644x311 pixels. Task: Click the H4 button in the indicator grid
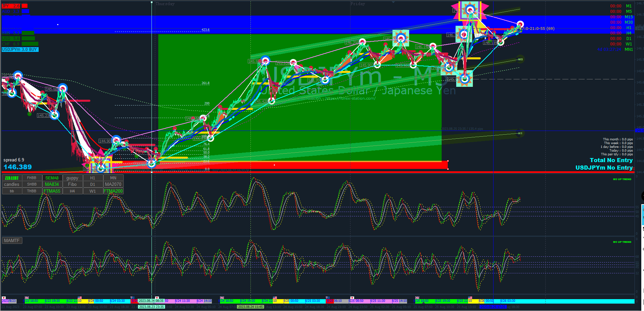coord(73,191)
